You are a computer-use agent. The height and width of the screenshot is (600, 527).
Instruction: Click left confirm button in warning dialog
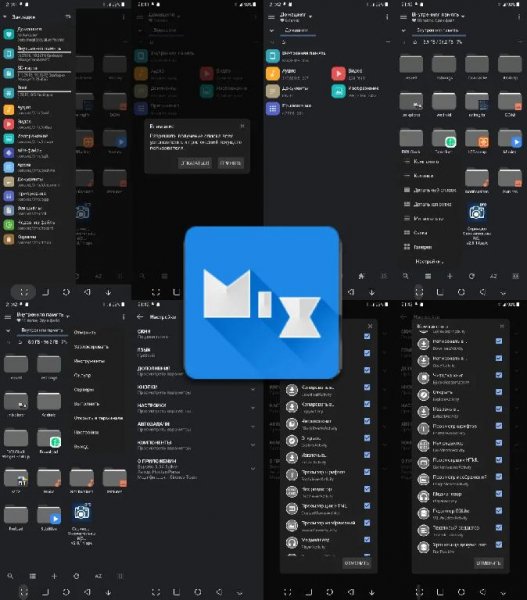(195, 163)
